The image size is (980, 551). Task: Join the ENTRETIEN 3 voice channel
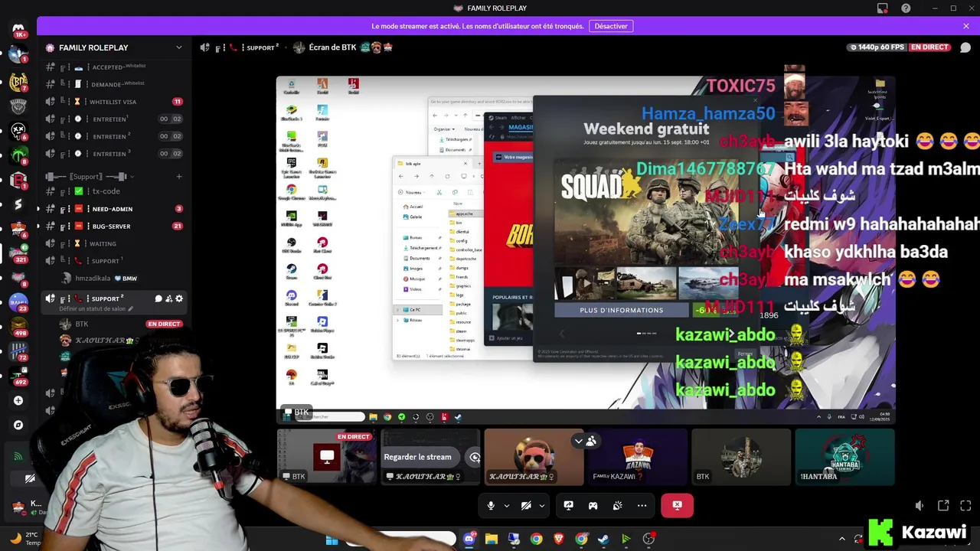tap(115, 154)
